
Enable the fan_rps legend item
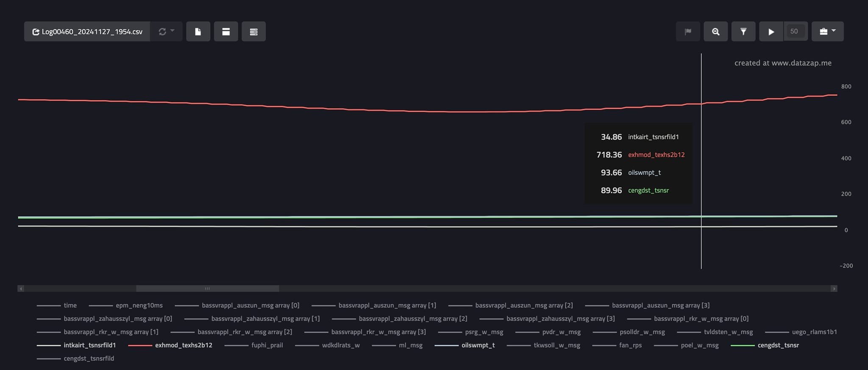[x=630, y=345]
